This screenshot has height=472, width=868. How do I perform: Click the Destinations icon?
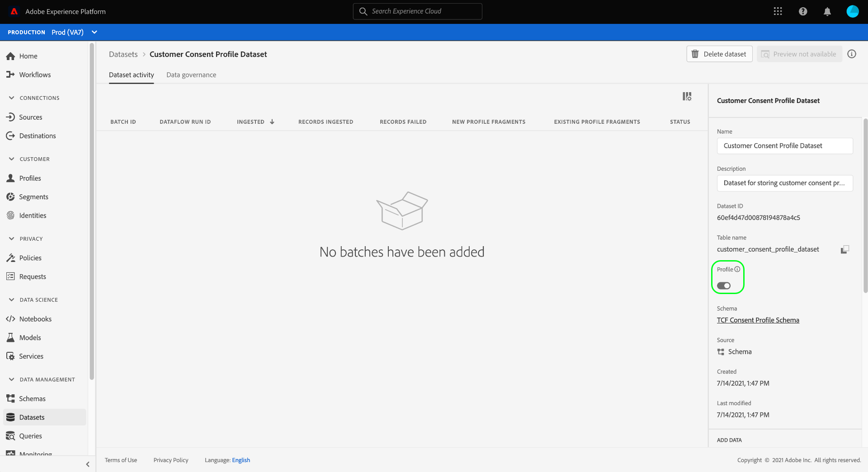(x=10, y=136)
